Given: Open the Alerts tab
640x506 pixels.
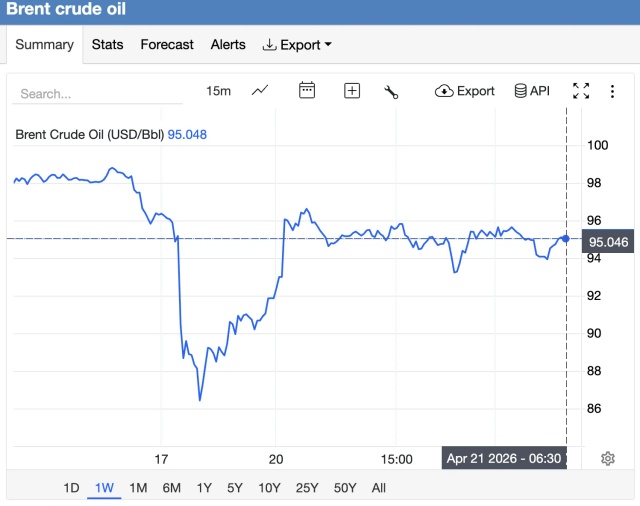Looking at the screenshot, I should (228, 44).
